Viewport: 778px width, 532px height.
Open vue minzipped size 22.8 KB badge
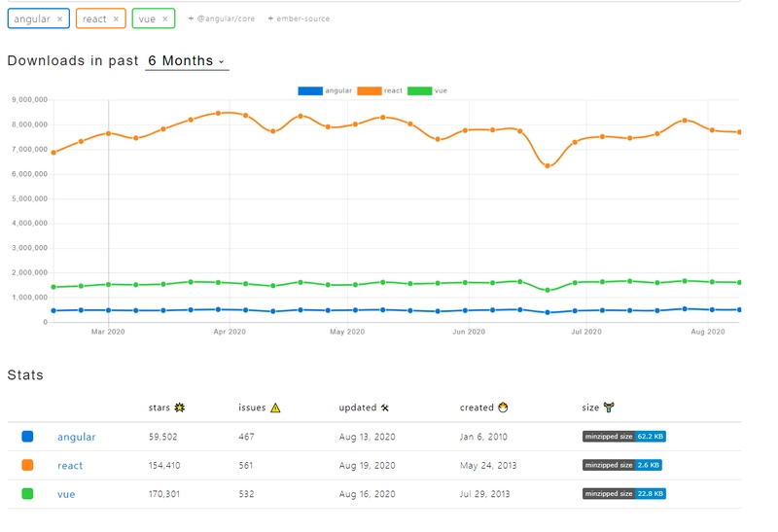click(x=624, y=494)
